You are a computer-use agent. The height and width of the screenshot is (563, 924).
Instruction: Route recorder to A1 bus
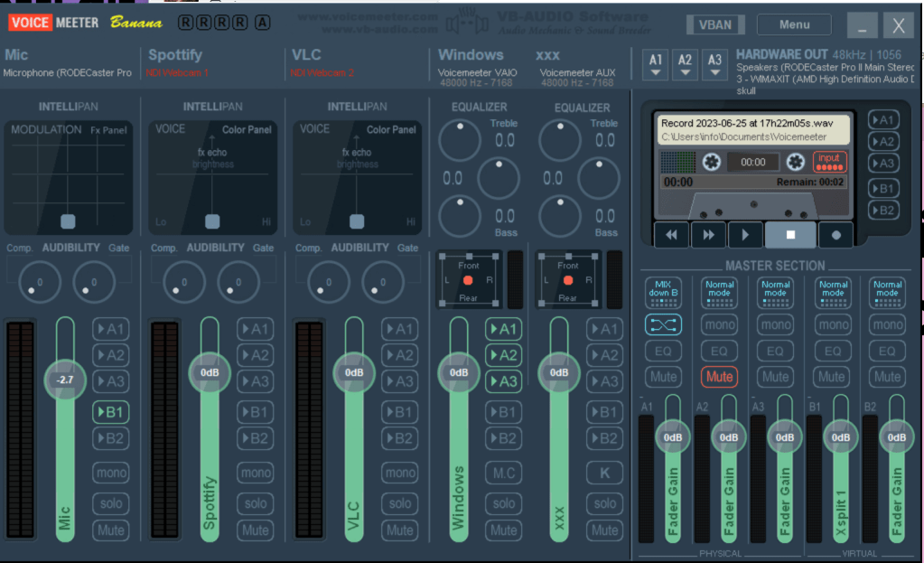coord(883,119)
